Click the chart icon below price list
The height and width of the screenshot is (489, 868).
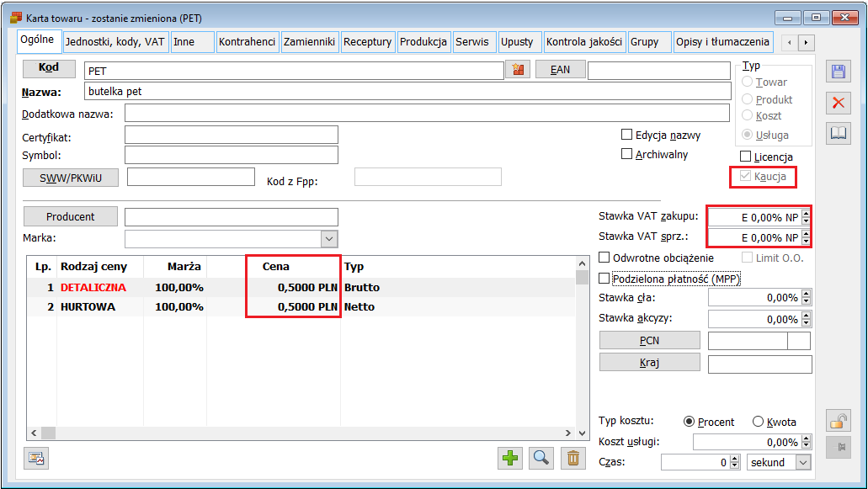[x=36, y=458]
